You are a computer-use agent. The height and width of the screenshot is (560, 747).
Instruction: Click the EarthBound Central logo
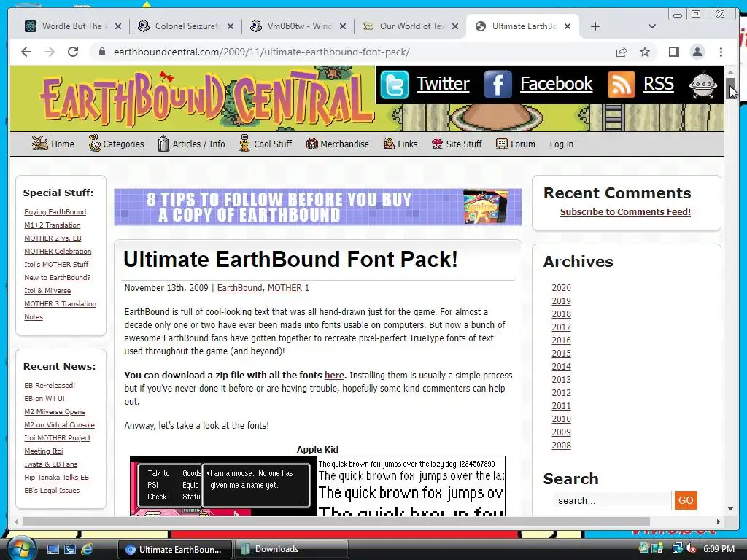click(x=206, y=98)
